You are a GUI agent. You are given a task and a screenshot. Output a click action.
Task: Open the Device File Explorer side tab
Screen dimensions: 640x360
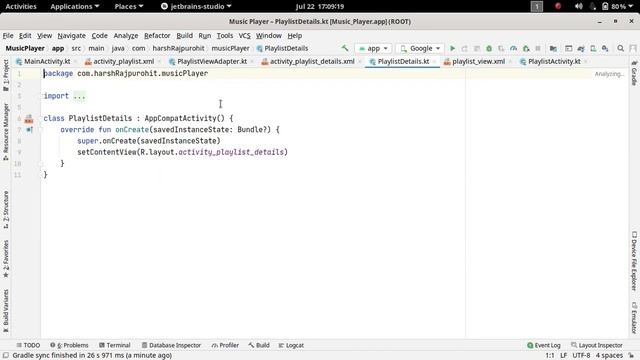pos(634,261)
